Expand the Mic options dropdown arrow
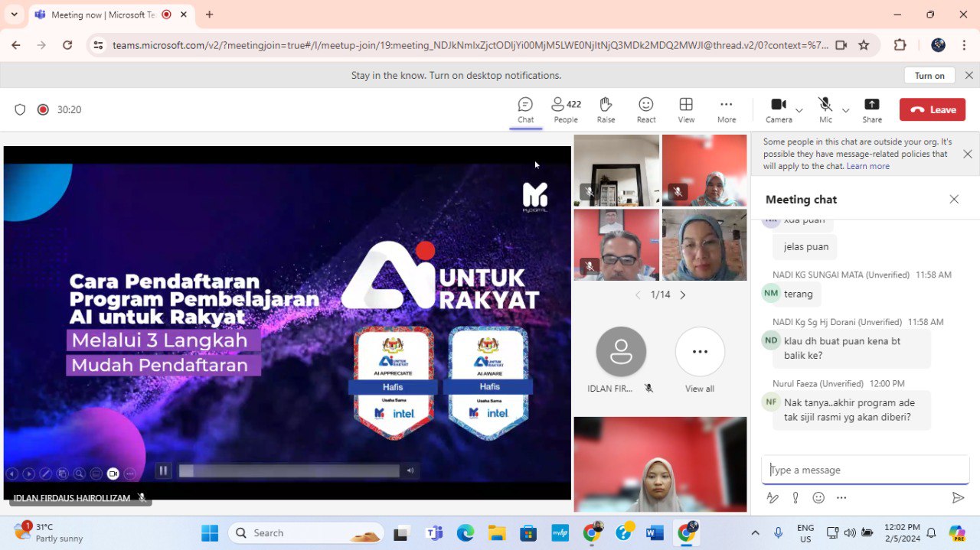 point(845,110)
